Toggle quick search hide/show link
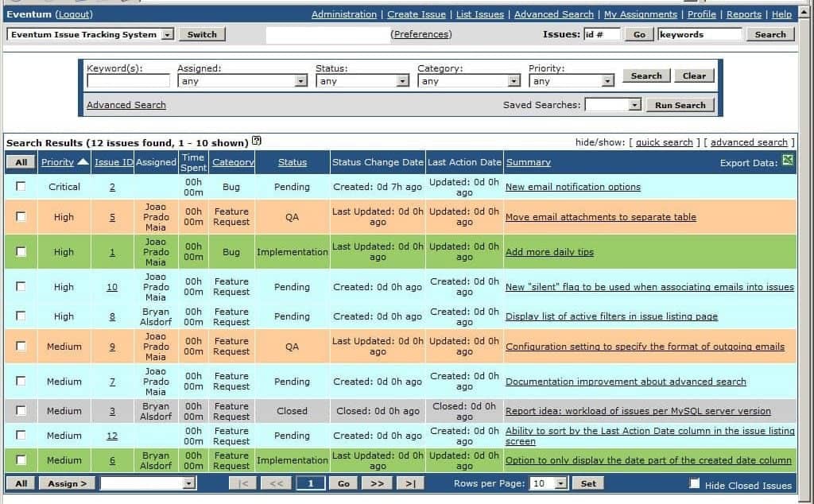The width and height of the screenshot is (814, 504). (x=664, y=142)
